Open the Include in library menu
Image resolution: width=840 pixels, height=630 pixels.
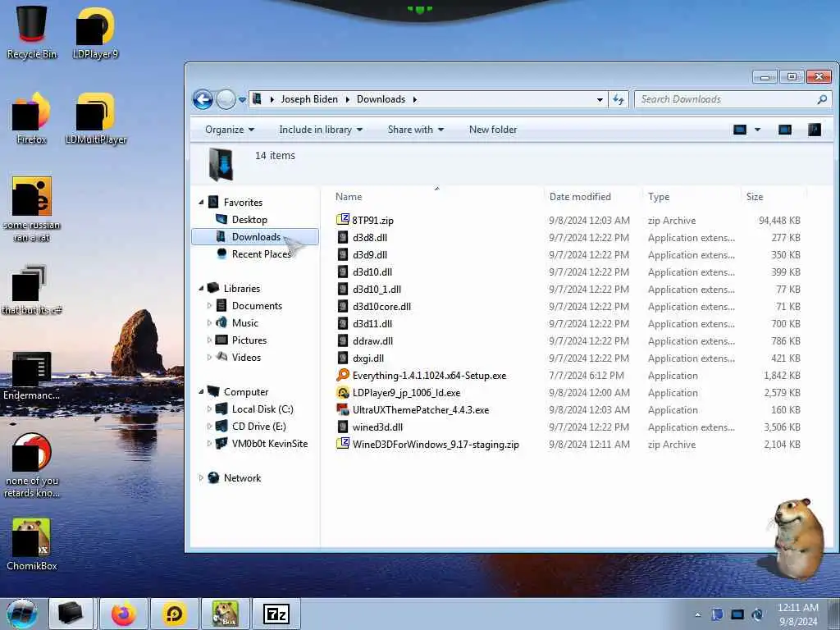pos(321,130)
